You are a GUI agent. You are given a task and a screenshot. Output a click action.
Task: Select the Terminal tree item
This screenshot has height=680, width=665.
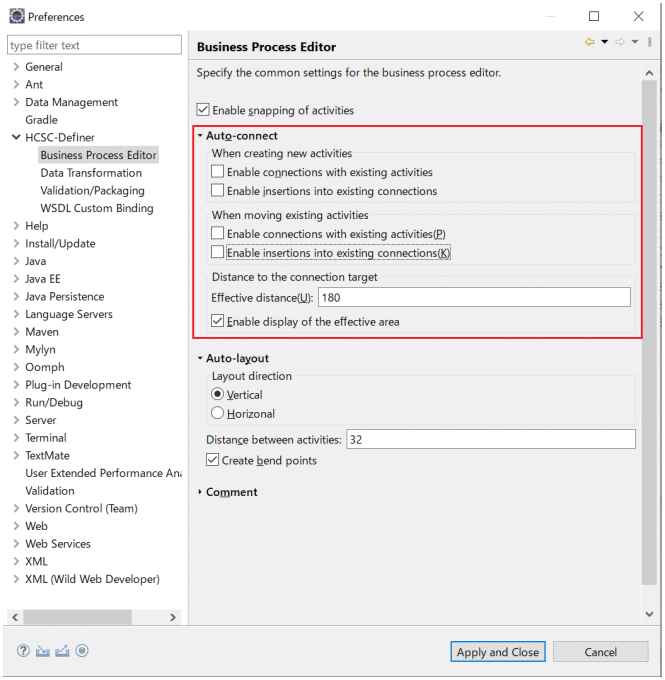click(x=46, y=438)
